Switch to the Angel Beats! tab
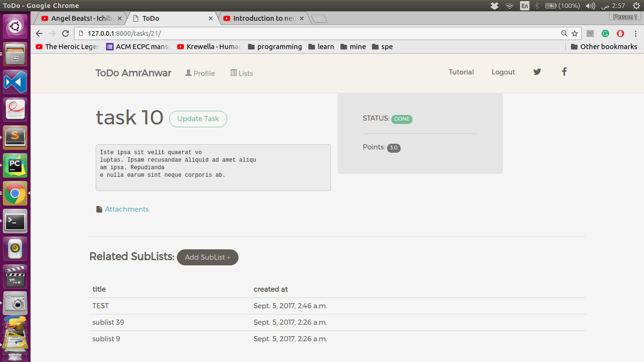Image resolution: width=644 pixels, height=362 pixels. click(78, 18)
